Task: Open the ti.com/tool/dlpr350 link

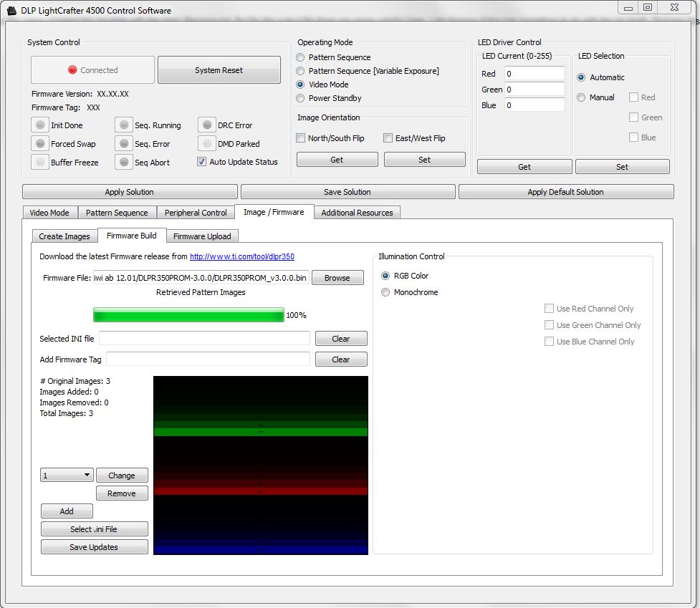Action: pos(242,256)
